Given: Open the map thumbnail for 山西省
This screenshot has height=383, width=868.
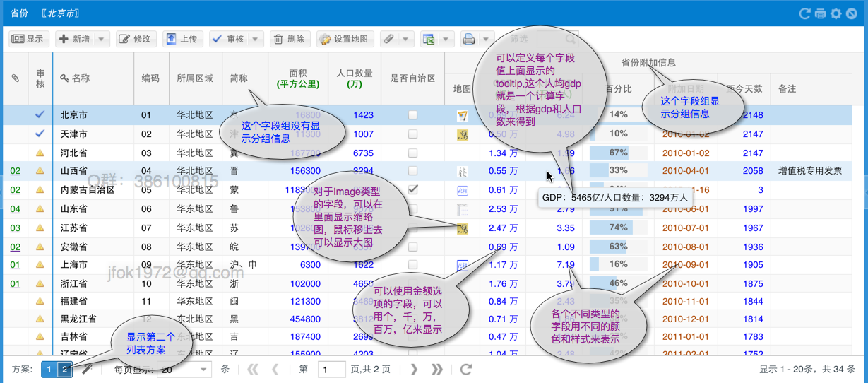Looking at the screenshot, I should click(463, 171).
